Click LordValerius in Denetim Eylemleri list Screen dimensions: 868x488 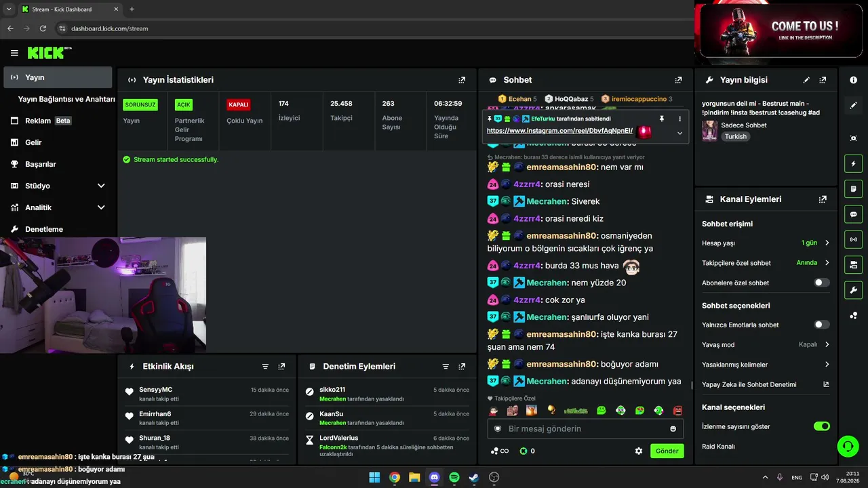point(339,438)
